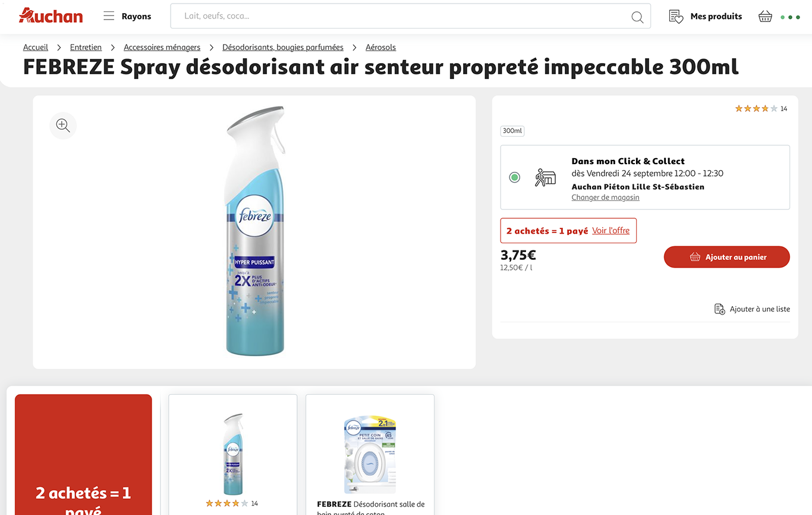Go to Aérosols breadcrumb

[x=380, y=47]
